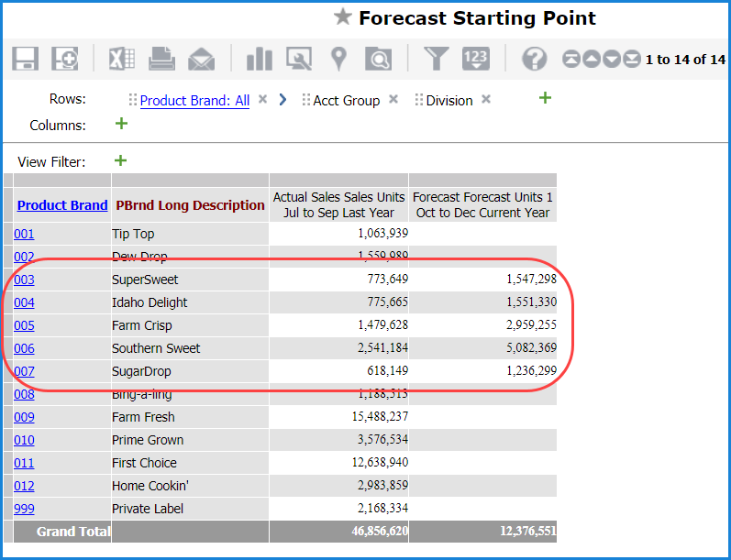Click PBrnd Long Description column header

click(190, 205)
